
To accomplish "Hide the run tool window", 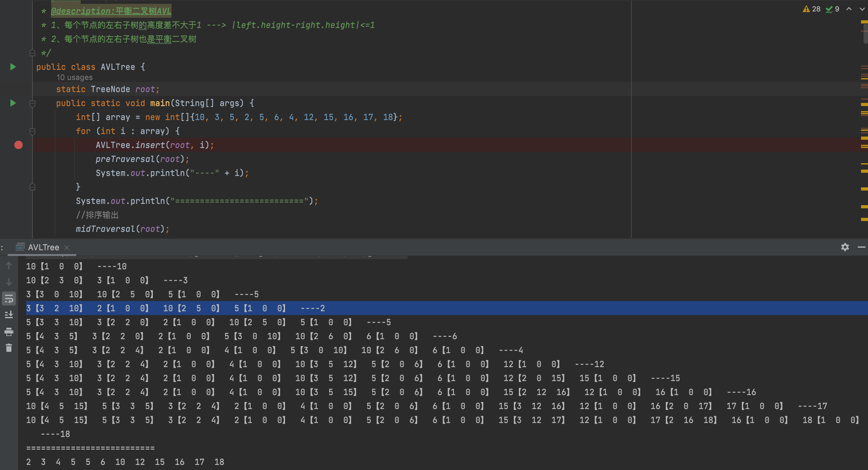I will pos(861,247).
